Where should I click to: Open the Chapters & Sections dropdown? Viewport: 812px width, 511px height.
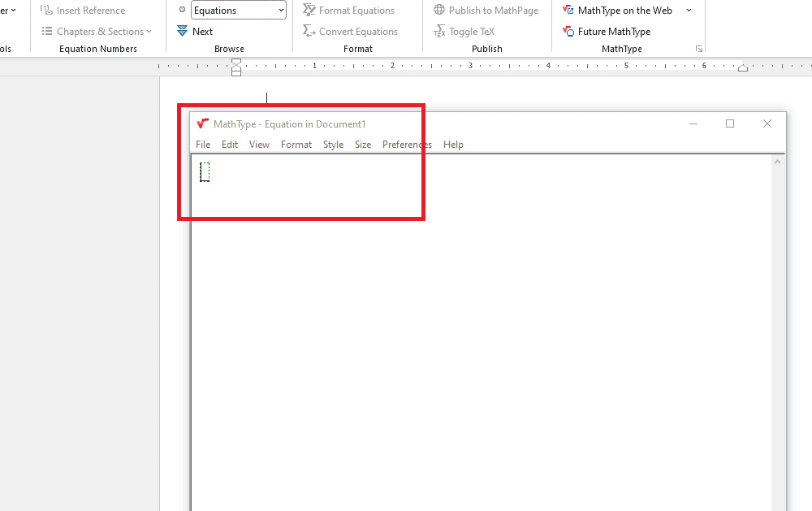97,31
